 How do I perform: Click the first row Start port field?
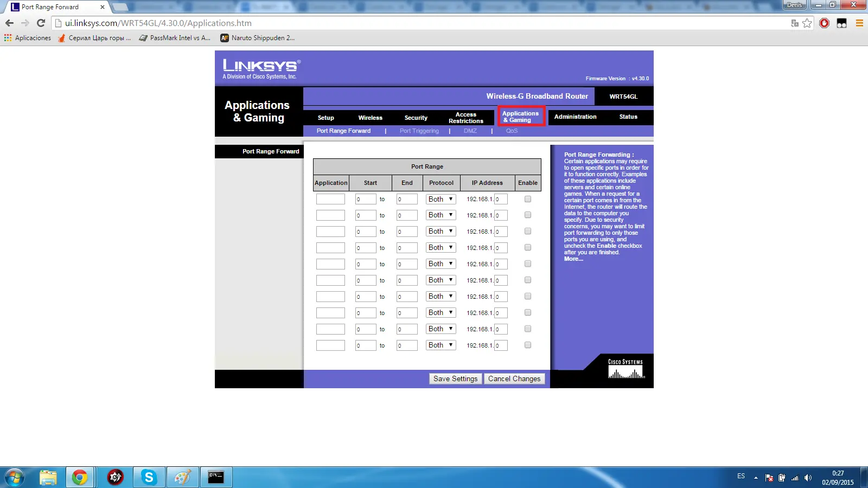[366, 199]
